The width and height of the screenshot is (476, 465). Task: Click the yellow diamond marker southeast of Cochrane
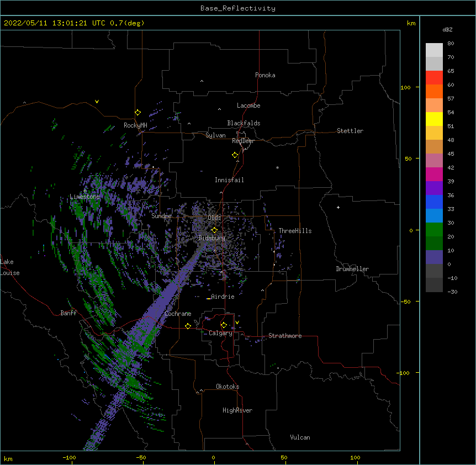pos(188,326)
